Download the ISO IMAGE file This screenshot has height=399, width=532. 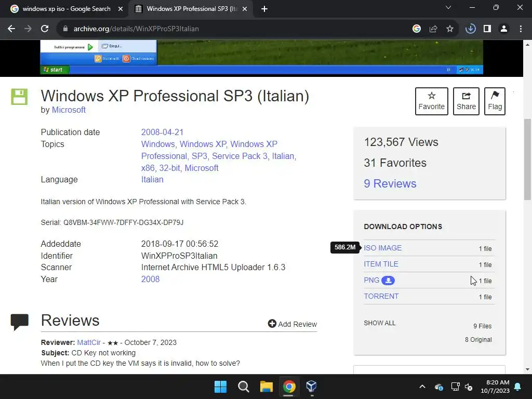[x=383, y=248]
